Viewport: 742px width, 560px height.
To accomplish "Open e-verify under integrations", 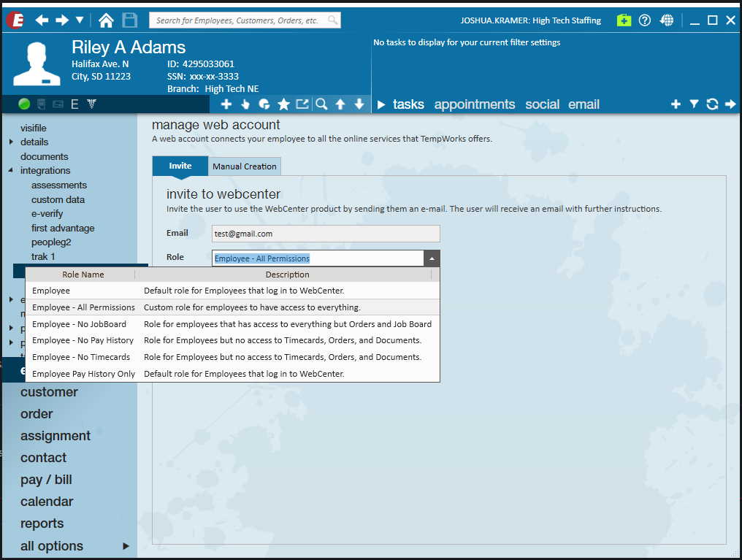I will pyautogui.click(x=47, y=214).
